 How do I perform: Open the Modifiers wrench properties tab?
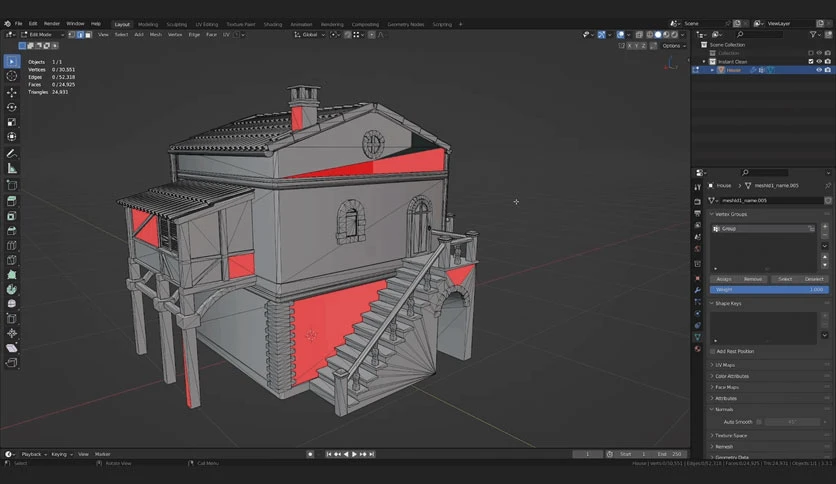tap(697, 290)
